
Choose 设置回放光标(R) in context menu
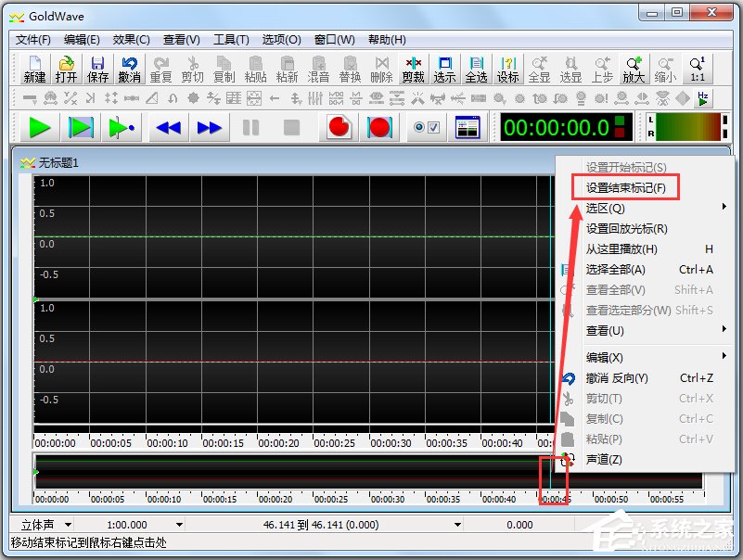(x=647, y=229)
